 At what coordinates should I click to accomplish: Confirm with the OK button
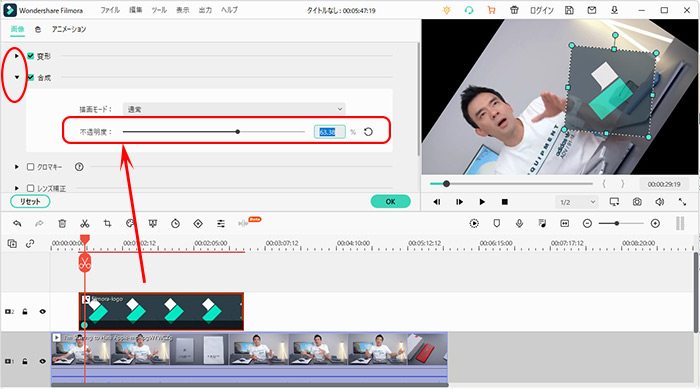coord(390,201)
